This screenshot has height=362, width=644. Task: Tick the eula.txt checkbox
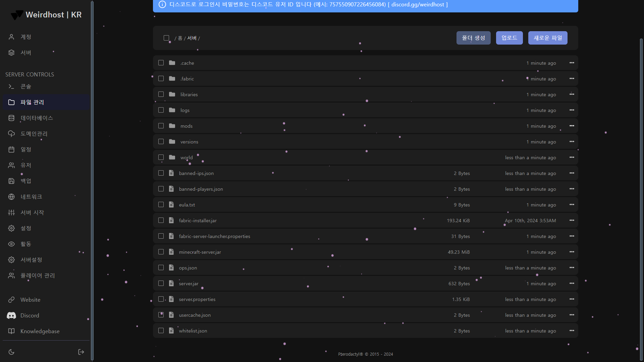(x=161, y=204)
